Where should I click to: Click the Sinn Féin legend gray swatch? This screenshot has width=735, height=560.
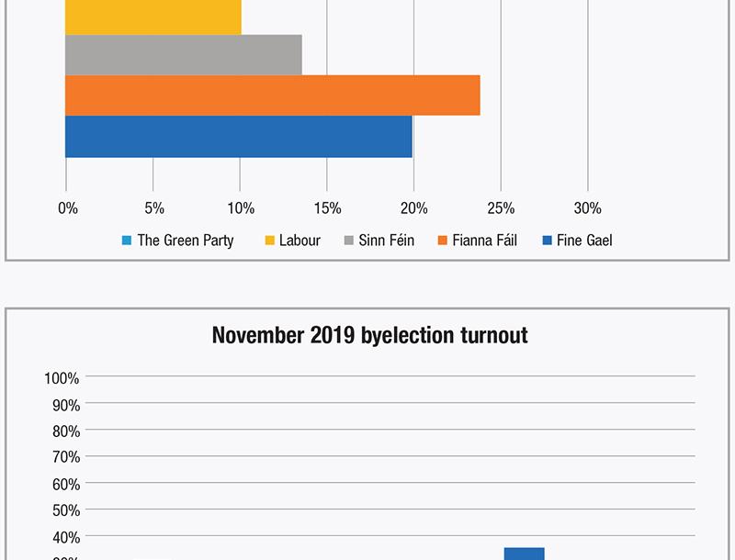(x=349, y=241)
